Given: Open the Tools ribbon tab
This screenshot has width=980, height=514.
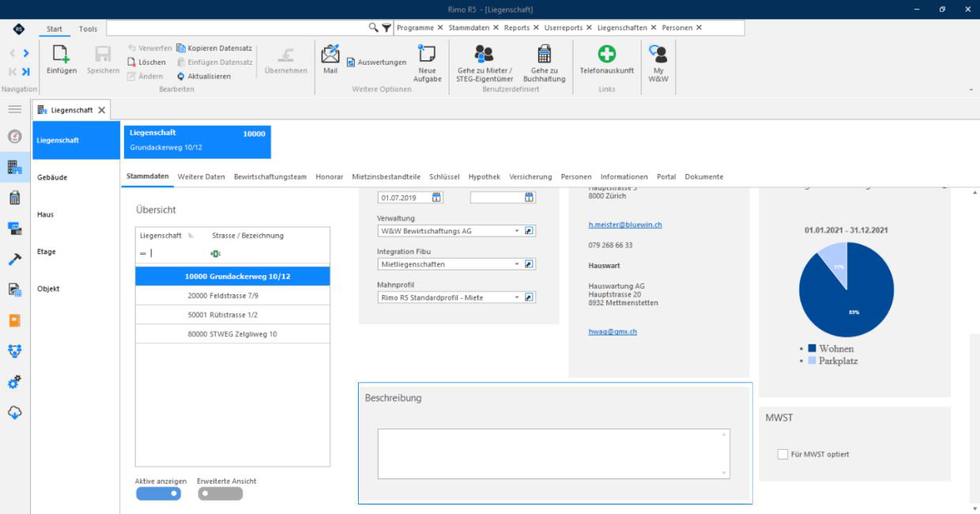Looking at the screenshot, I should pos(89,29).
